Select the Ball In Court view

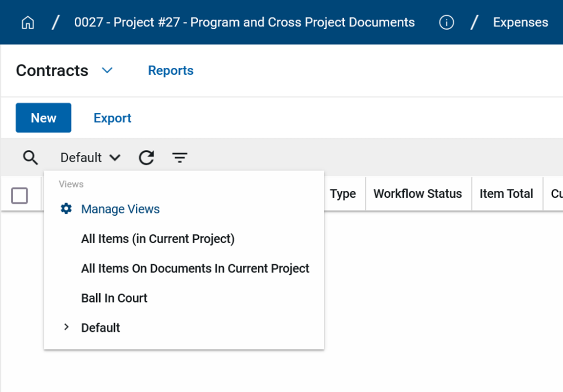[114, 298]
